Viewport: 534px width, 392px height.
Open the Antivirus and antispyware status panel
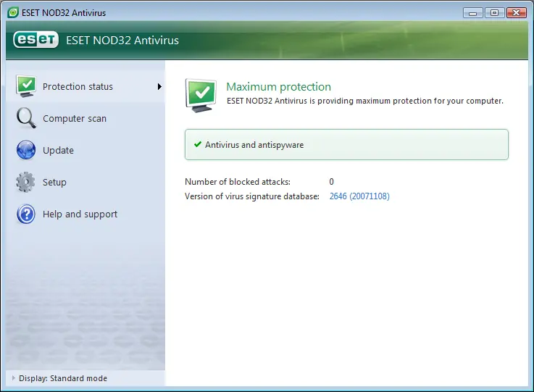tap(346, 144)
